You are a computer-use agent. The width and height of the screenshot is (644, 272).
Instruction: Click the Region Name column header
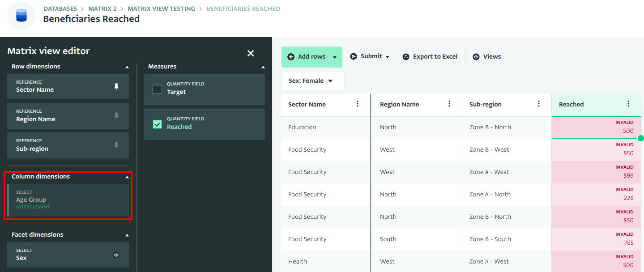click(x=417, y=105)
